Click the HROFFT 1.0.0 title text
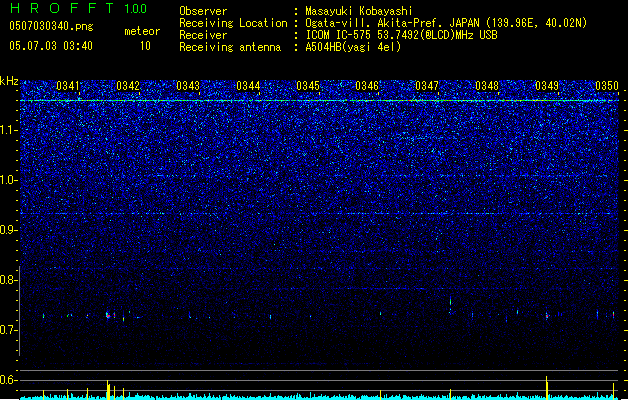This screenshot has width=629, height=400. pyautogui.click(x=78, y=8)
